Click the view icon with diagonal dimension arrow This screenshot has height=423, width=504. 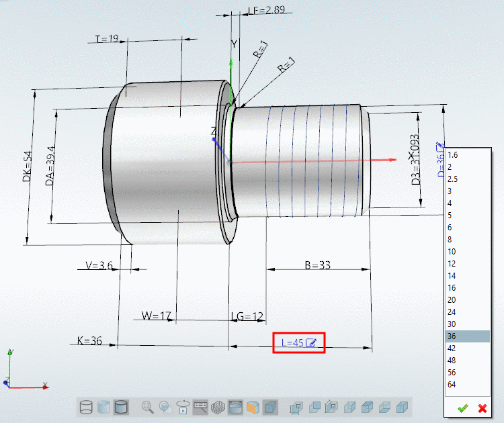point(331,408)
